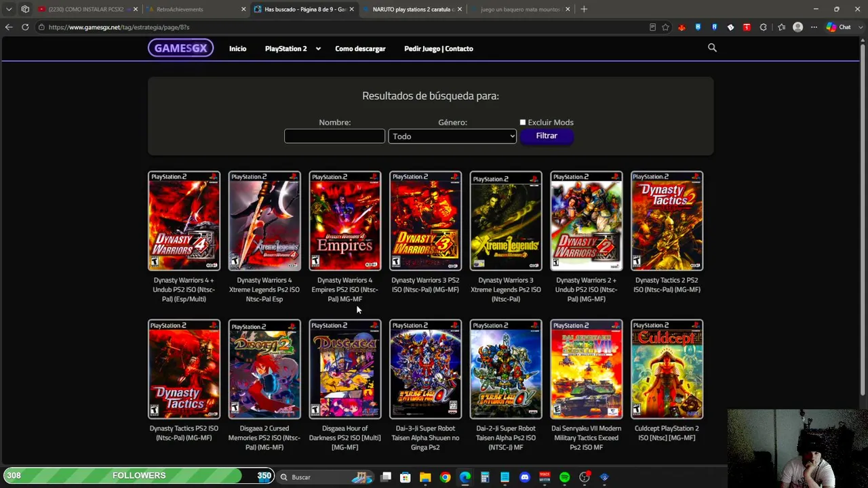The width and height of the screenshot is (868, 488).
Task: Click the red T extension icon
Action: 747,27
